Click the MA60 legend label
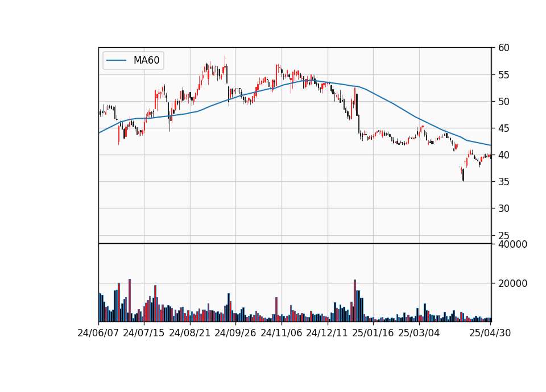 [146, 60]
